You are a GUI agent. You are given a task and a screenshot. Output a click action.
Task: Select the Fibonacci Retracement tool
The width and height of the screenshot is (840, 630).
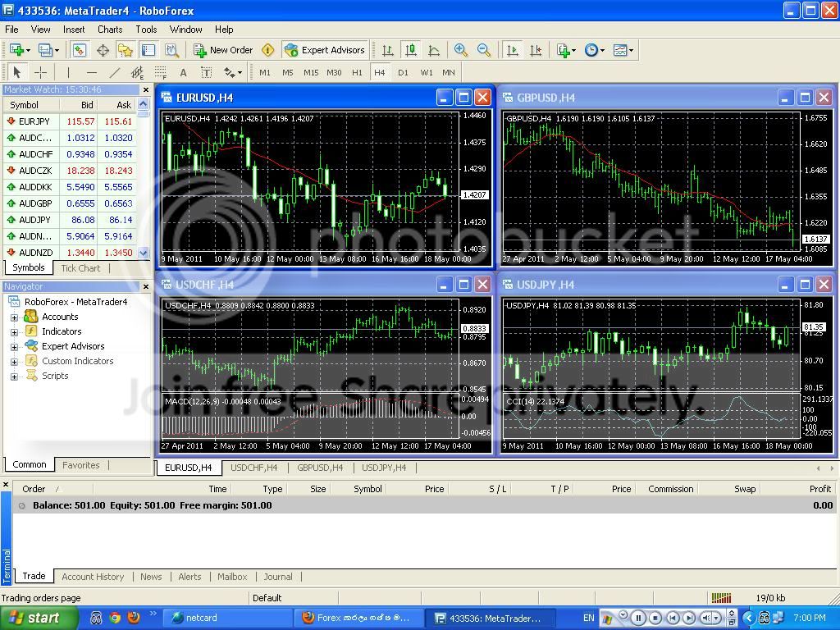click(x=160, y=72)
